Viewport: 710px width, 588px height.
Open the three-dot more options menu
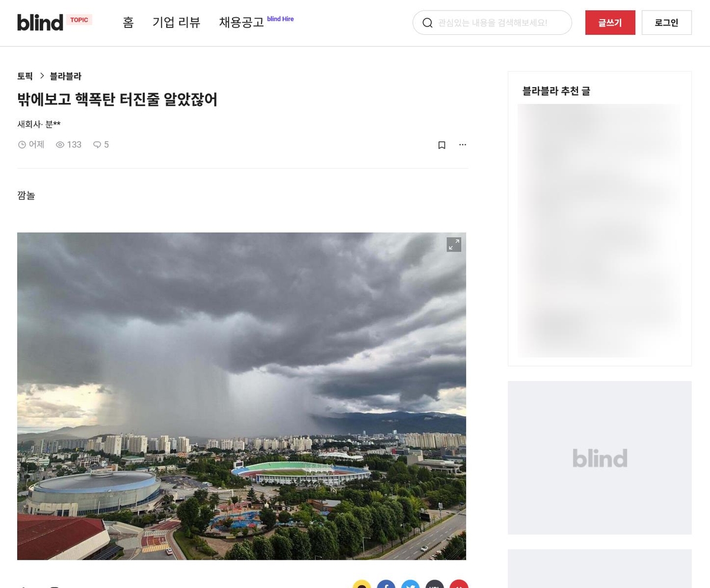(x=463, y=145)
